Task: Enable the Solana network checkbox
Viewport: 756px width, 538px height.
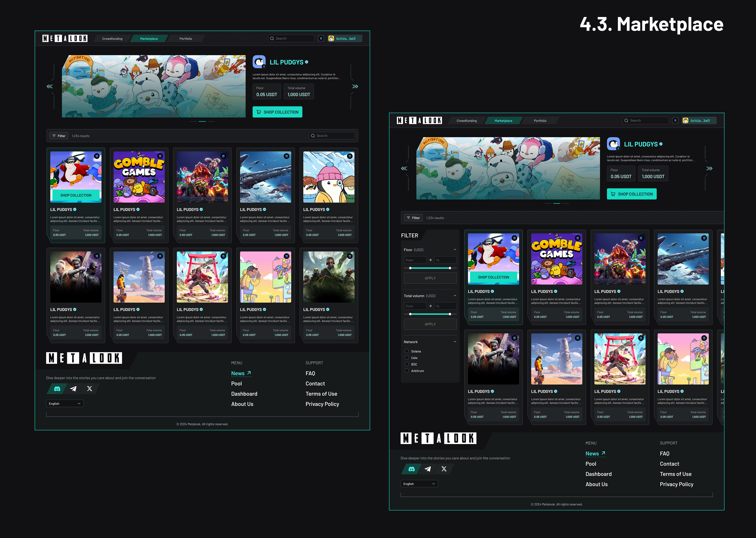Action: pos(406,351)
